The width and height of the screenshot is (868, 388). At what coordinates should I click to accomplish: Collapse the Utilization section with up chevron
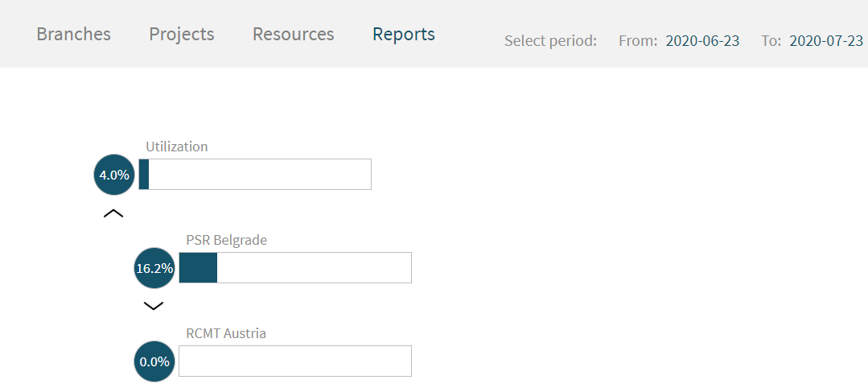[113, 213]
